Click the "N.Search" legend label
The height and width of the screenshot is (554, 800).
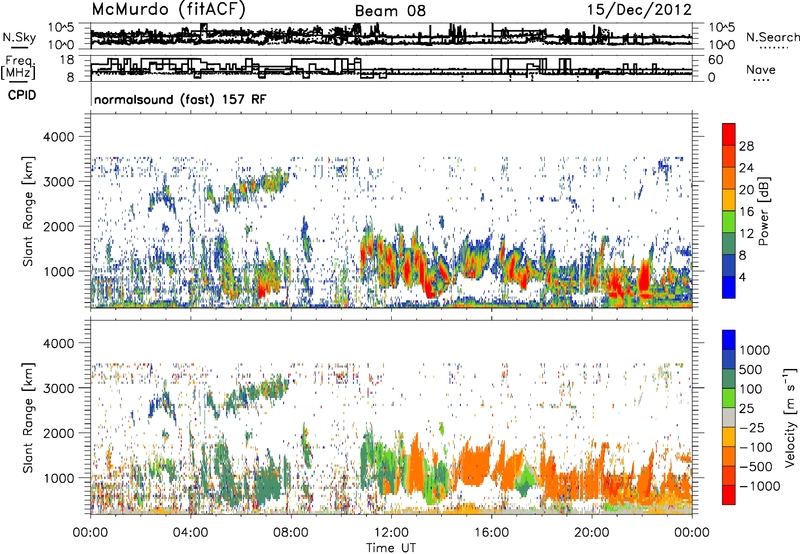772,37
